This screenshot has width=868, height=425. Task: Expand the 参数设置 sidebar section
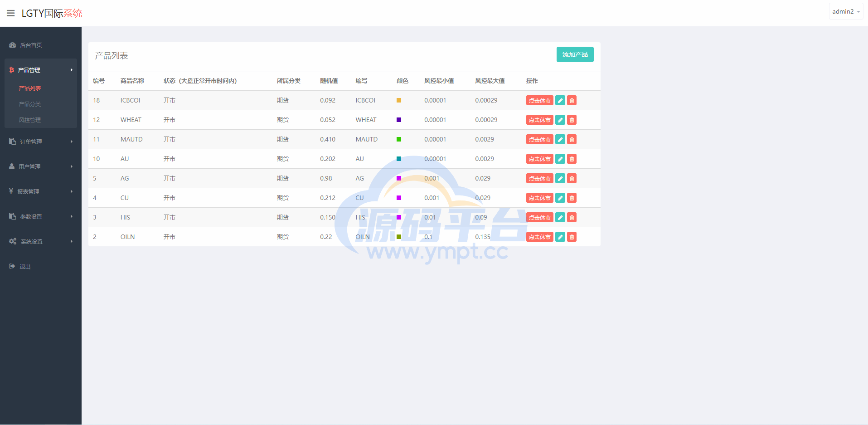click(41, 216)
